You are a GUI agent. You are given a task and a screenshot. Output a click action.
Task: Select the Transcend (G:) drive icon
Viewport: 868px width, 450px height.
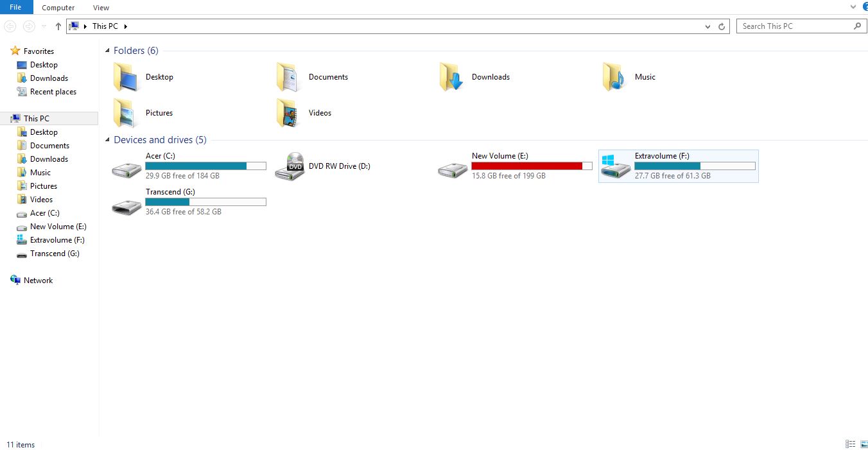tap(126, 205)
